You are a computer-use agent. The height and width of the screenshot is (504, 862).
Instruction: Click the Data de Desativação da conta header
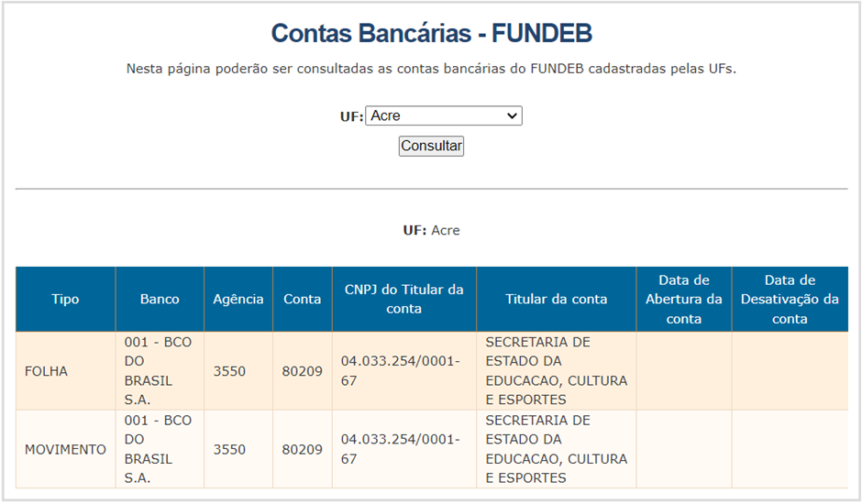[790, 299]
